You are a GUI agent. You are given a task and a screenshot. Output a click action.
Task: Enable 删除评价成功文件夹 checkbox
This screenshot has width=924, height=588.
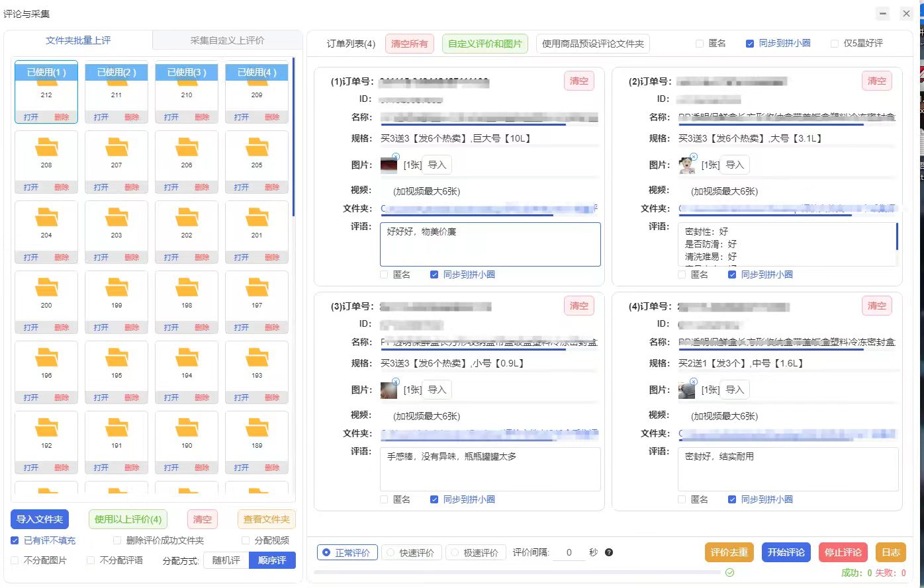117,540
